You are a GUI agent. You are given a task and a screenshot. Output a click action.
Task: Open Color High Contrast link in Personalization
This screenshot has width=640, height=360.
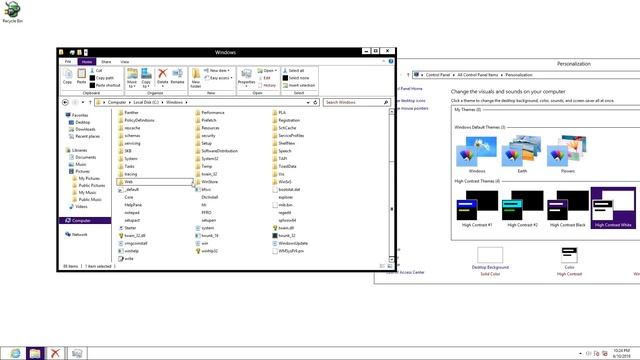pyautogui.click(x=569, y=261)
